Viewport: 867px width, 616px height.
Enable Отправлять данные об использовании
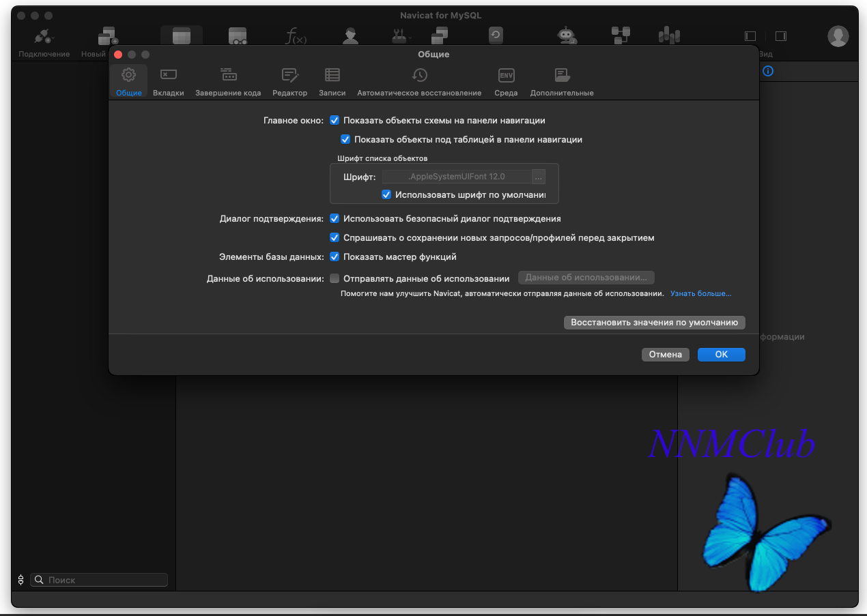[335, 278]
